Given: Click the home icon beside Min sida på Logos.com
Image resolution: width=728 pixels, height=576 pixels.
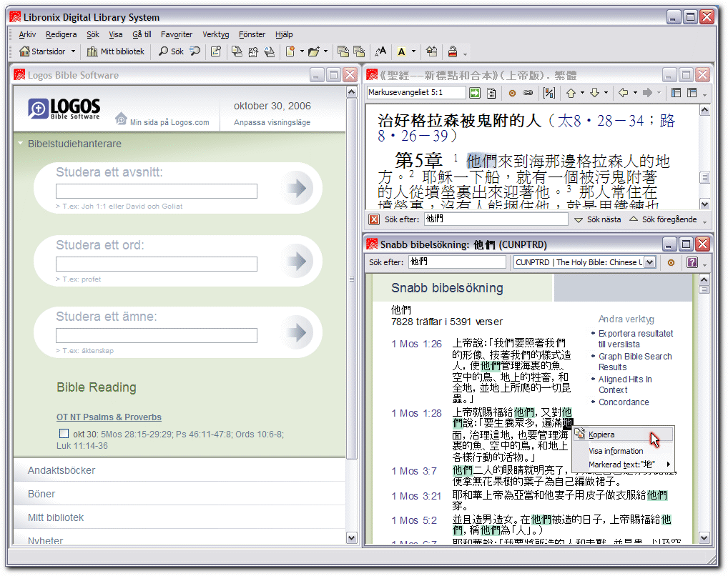Looking at the screenshot, I should 121,119.
